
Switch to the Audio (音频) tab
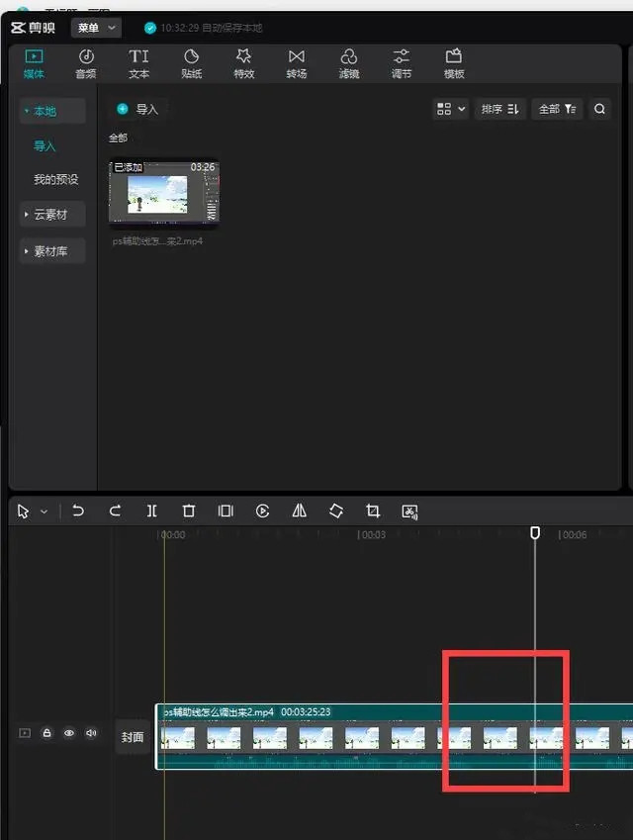[x=86, y=63]
